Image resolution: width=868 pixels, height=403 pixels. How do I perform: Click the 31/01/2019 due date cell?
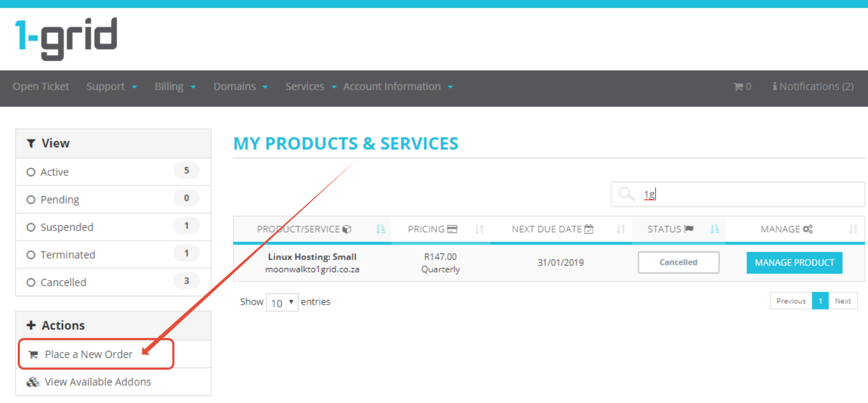pyautogui.click(x=561, y=263)
